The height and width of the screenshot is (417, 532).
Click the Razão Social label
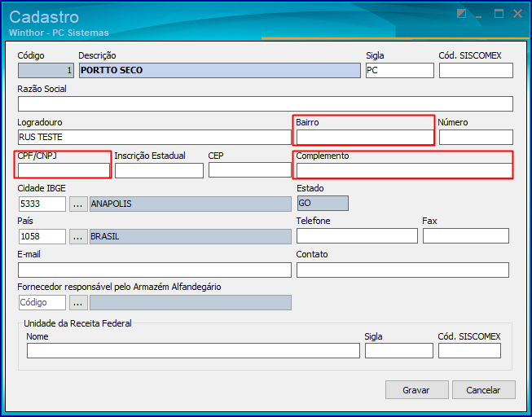pos(42,89)
